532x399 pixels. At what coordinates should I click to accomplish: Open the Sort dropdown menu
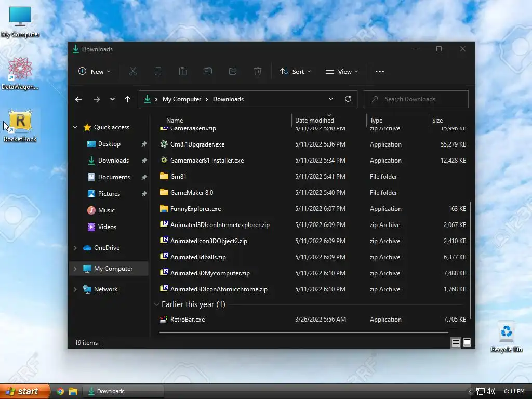click(295, 71)
